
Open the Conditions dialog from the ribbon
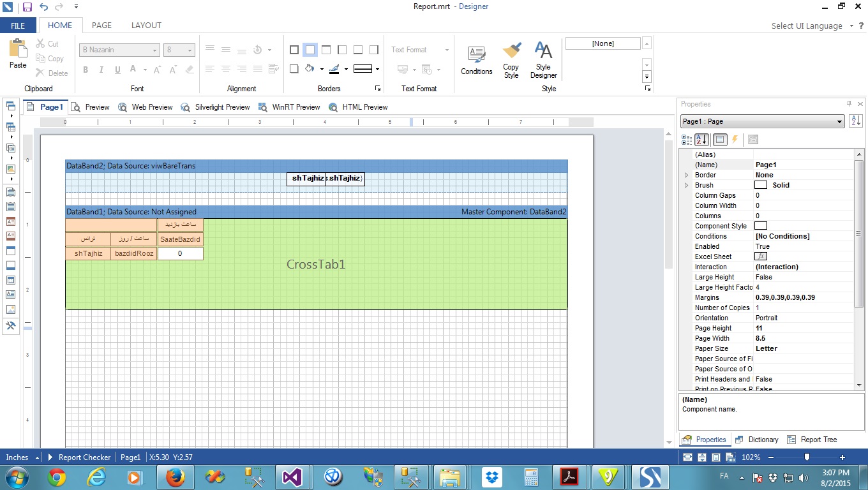click(x=476, y=61)
